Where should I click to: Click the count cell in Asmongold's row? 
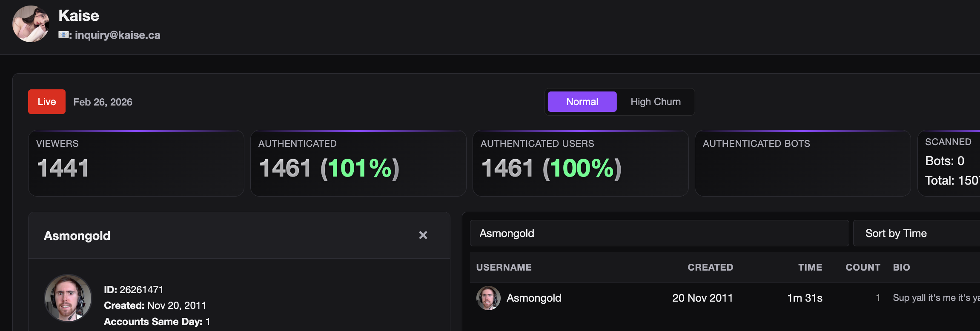click(x=877, y=298)
